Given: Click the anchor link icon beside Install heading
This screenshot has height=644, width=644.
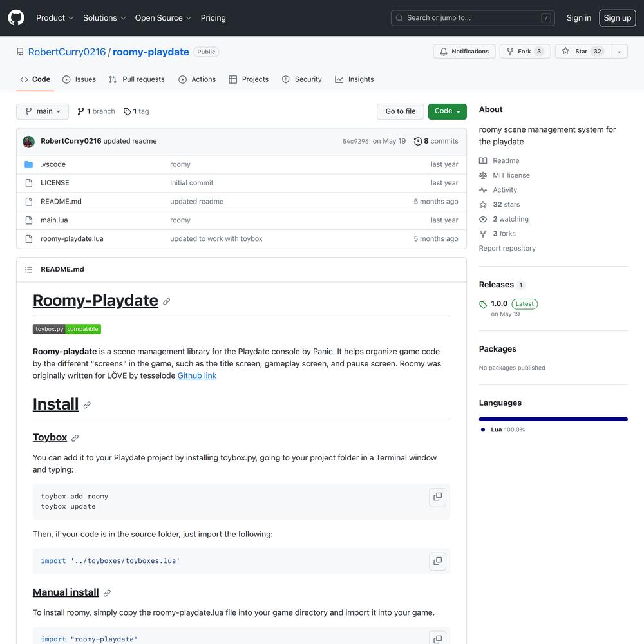Looking at the screenshot, I should tap(87, 405).
